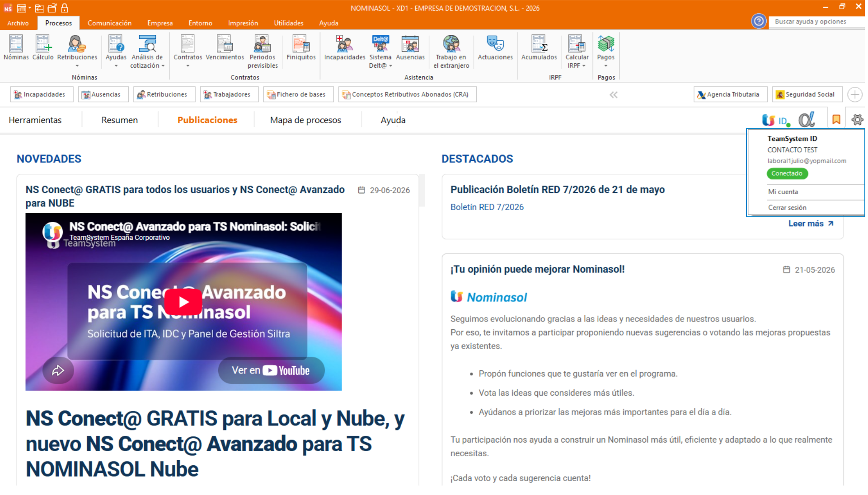
Task: Click the orange bookmark icon
Action: click(x=836, y=120)
